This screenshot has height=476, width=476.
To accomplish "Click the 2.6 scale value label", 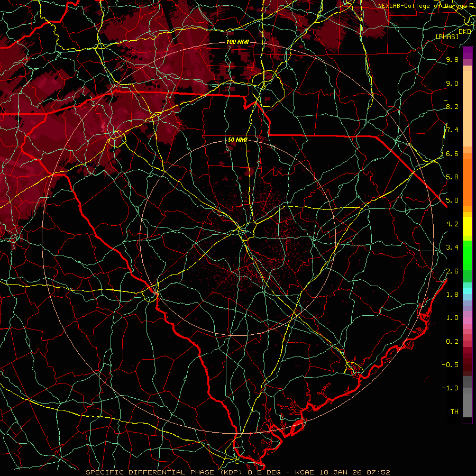I will click(x=452, y=271).
